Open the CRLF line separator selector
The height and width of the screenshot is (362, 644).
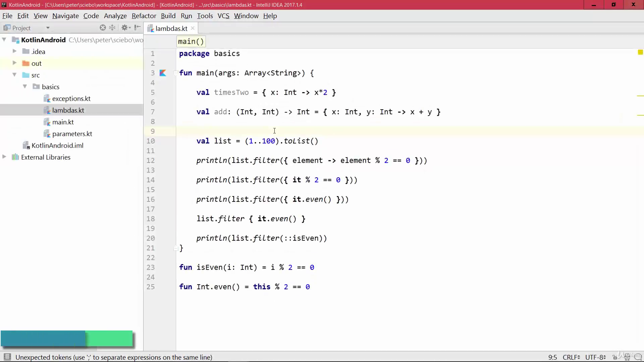571,357
